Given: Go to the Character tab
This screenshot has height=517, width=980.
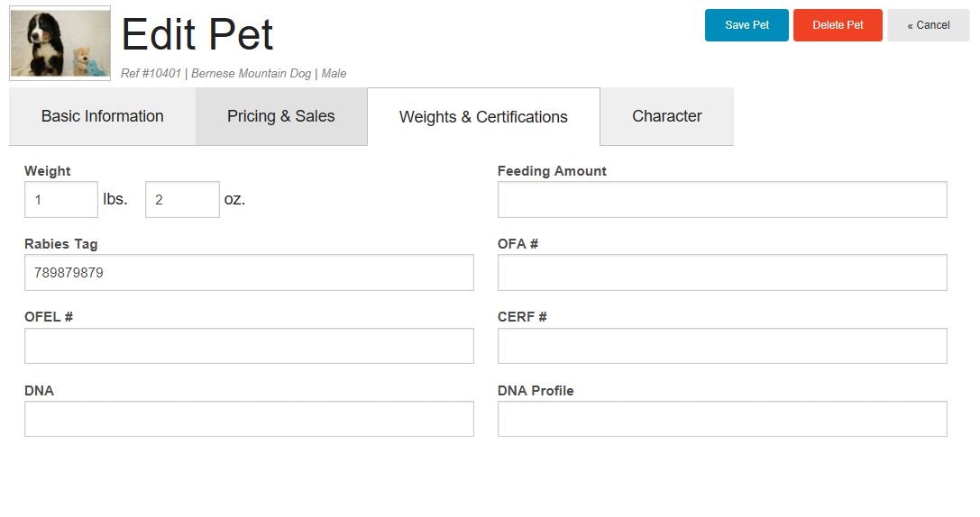Looking at the screenshot, I should pos(667,116).
